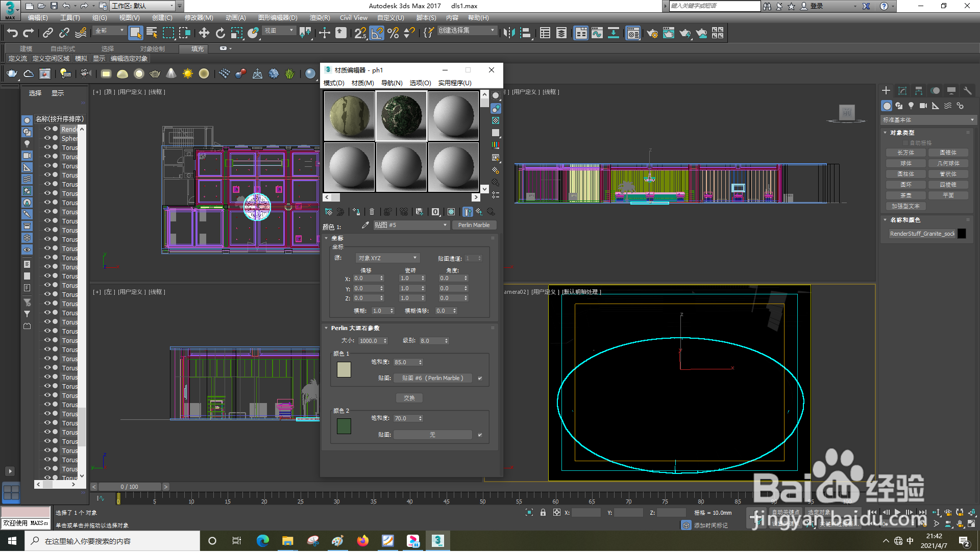Click the Color 2 dark green swatch

click(344, 426)
